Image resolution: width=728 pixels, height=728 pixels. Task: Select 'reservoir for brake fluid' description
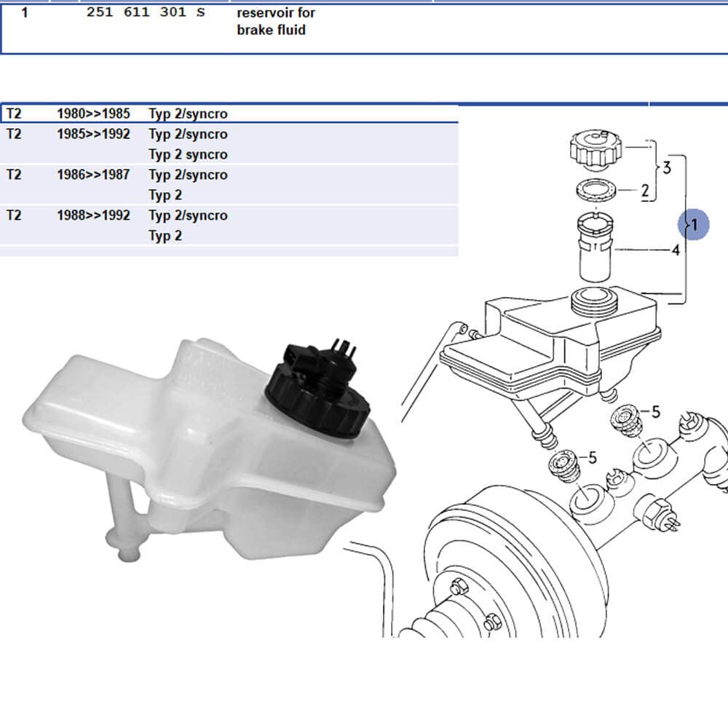[276, 21]
